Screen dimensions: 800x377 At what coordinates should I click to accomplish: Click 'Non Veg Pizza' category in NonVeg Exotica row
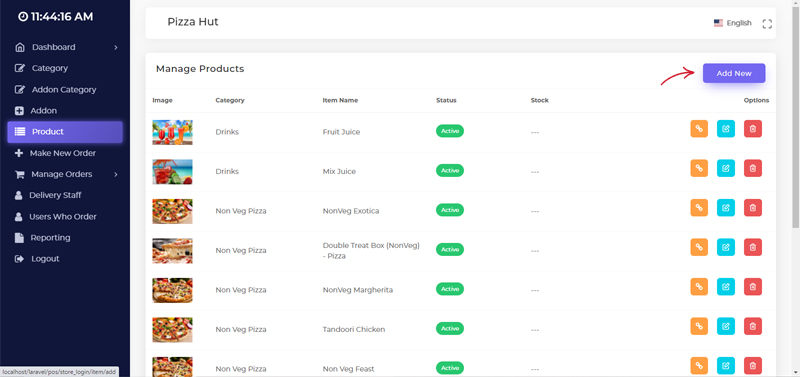[241, 211]
